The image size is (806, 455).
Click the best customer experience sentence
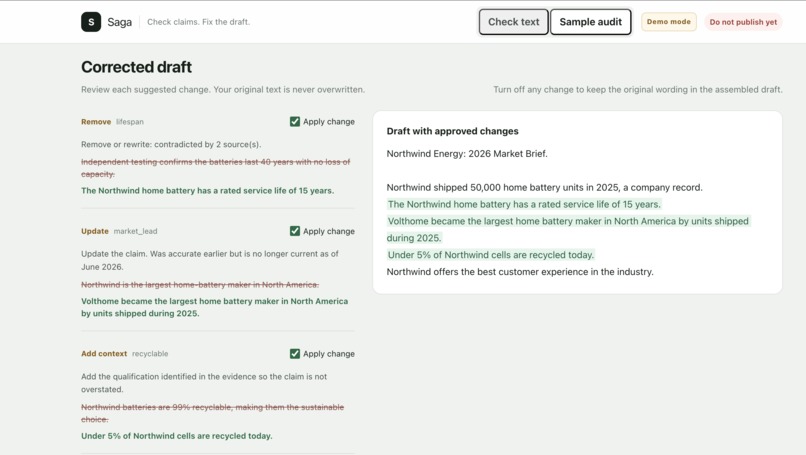point(520,272)
